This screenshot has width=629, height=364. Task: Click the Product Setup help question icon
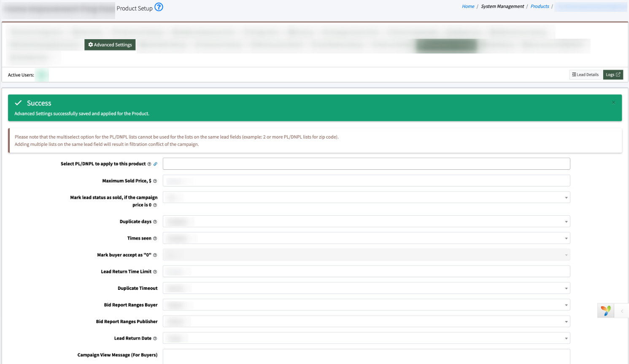point(159,7)
